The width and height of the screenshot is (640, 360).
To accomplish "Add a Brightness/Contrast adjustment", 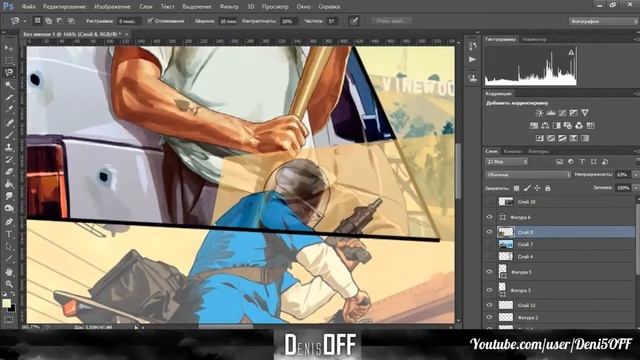I will coord(539,113).
